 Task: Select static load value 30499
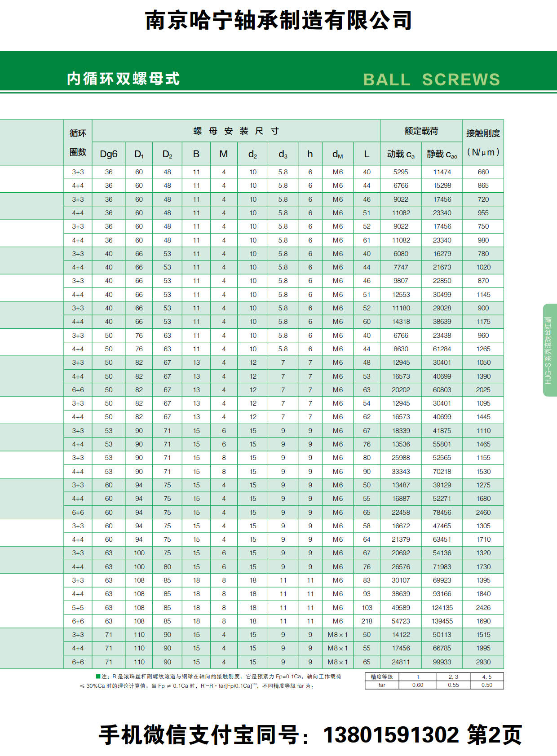(x=442, y=295)
